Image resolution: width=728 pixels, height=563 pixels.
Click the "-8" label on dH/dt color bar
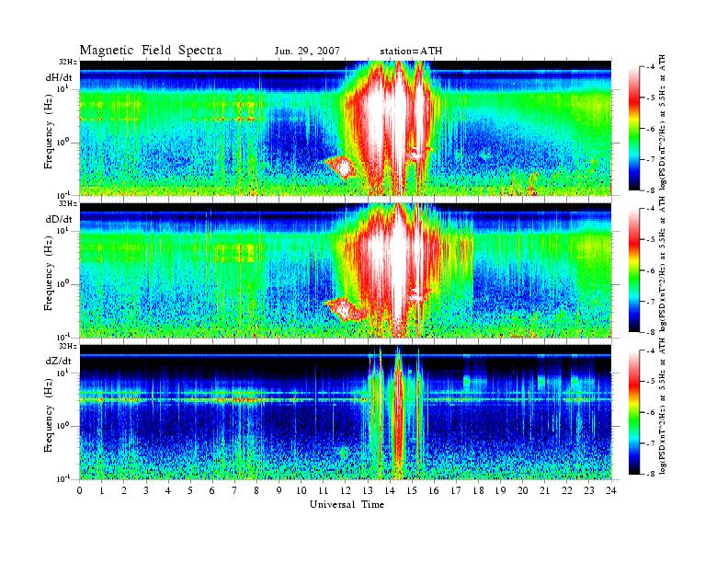coord(650,190)
